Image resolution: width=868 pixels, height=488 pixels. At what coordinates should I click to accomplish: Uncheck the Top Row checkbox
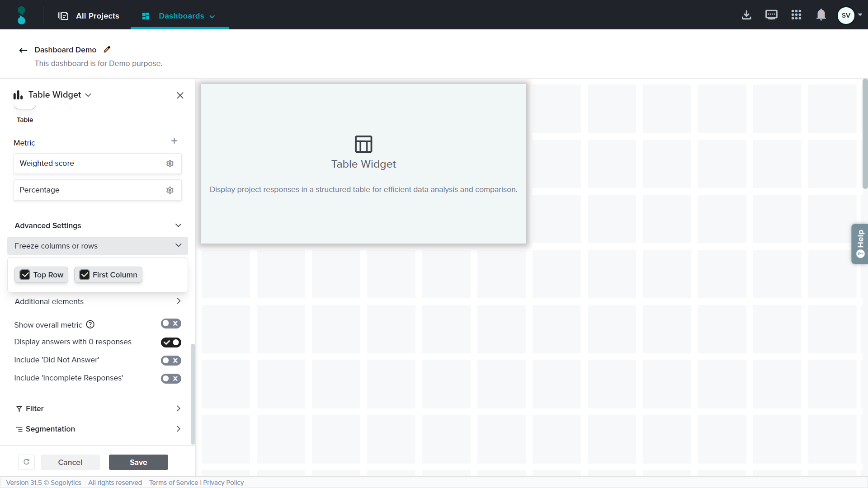(x=25, y=275)
